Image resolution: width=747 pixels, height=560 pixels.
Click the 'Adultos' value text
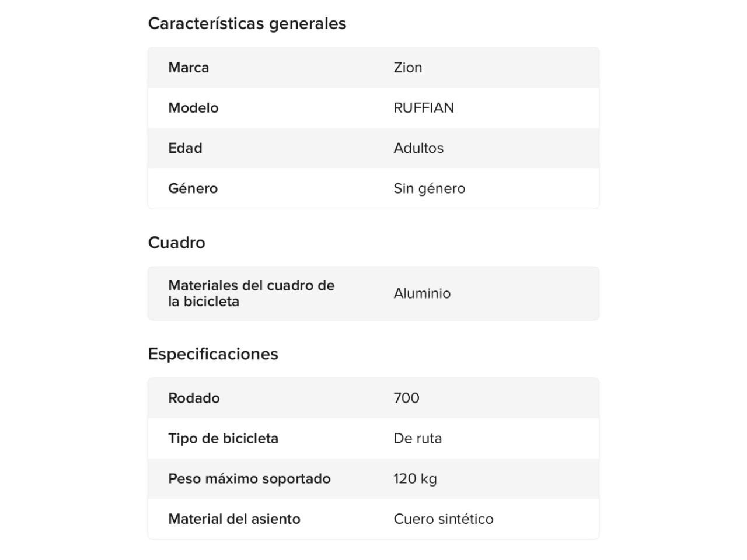(418, 148)
